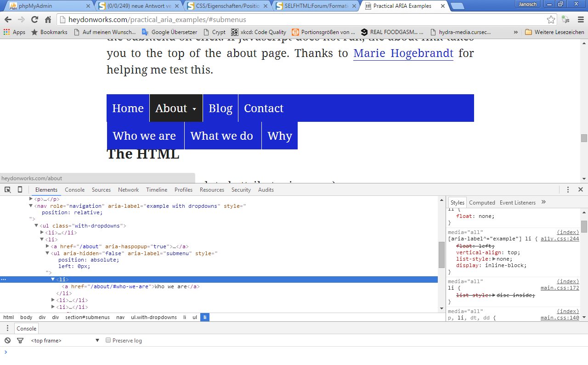Open xkcd: Code Quality bookmark

coord(259,32)
